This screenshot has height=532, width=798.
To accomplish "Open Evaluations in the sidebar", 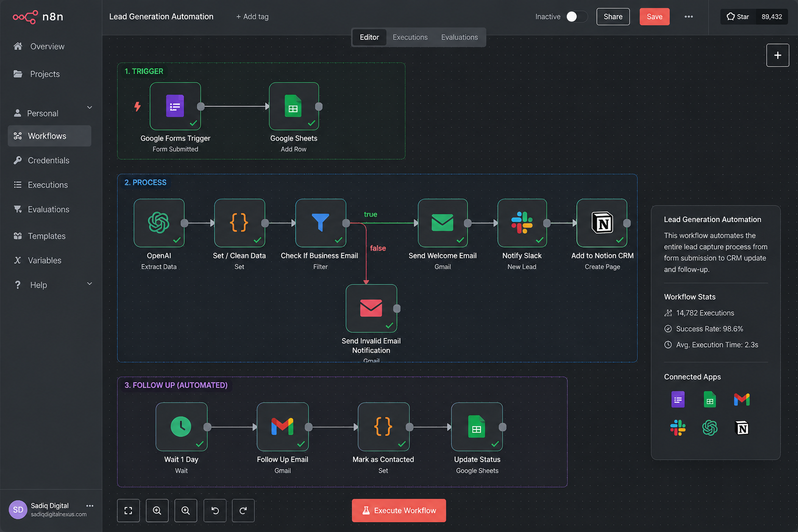I will [x=48, y=209].
